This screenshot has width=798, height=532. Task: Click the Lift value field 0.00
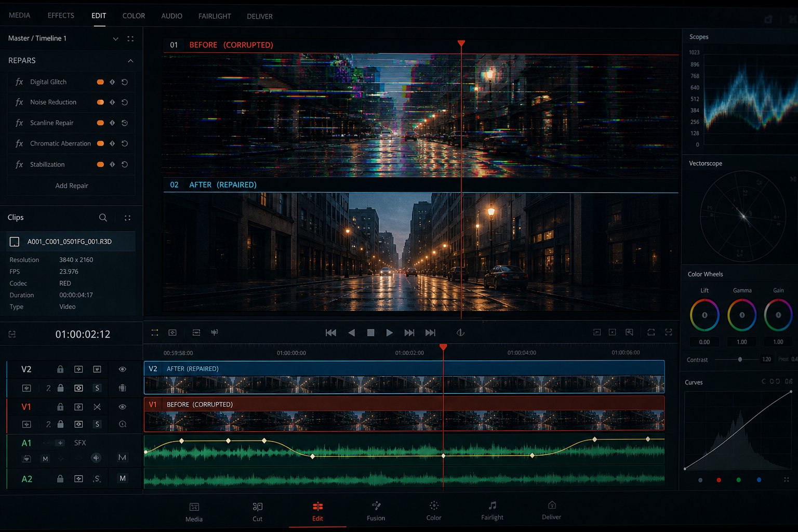(x=704, y=342)
